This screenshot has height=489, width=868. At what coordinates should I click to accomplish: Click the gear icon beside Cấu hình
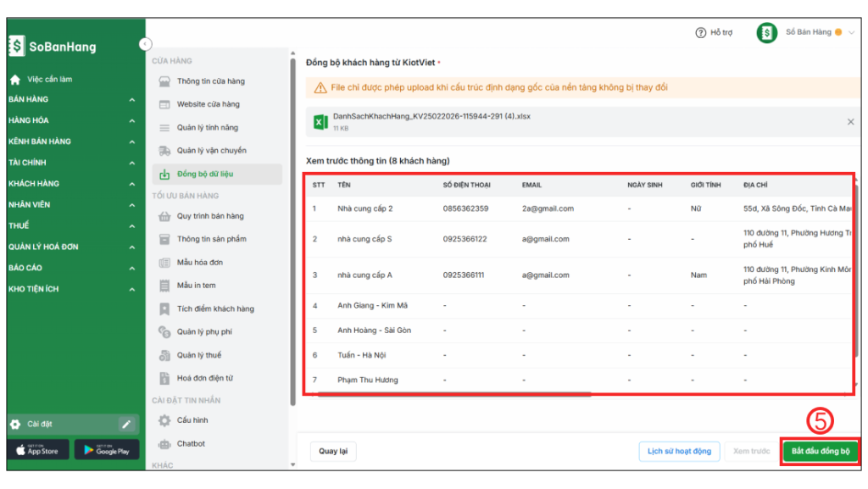pyautogui.click(x=164, y=420)
